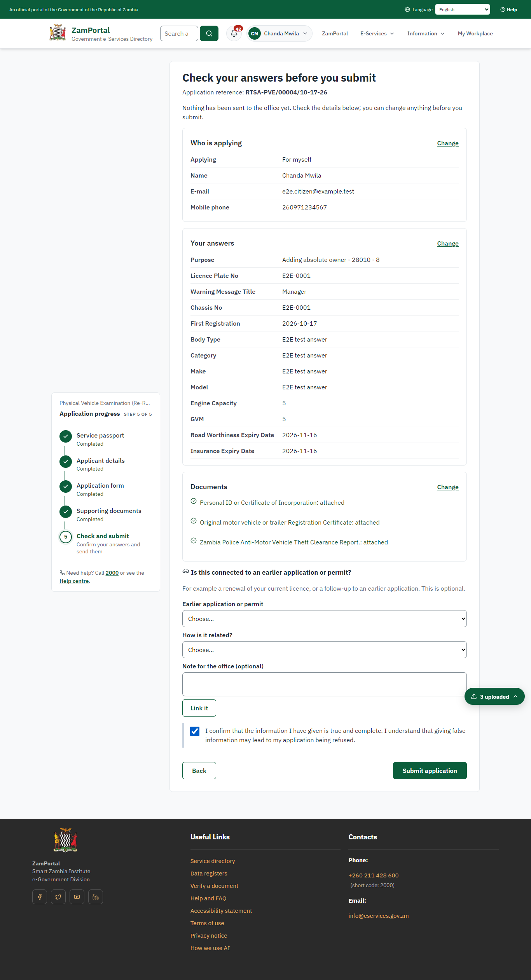Click the Service passport completed check icon
This screenshot has width=531, height=980.
click(x=66, y=436)
